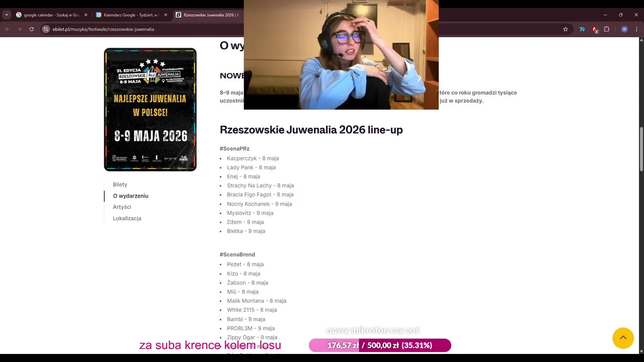
Task: Open the red extension with badge 2
Action: 595,29
